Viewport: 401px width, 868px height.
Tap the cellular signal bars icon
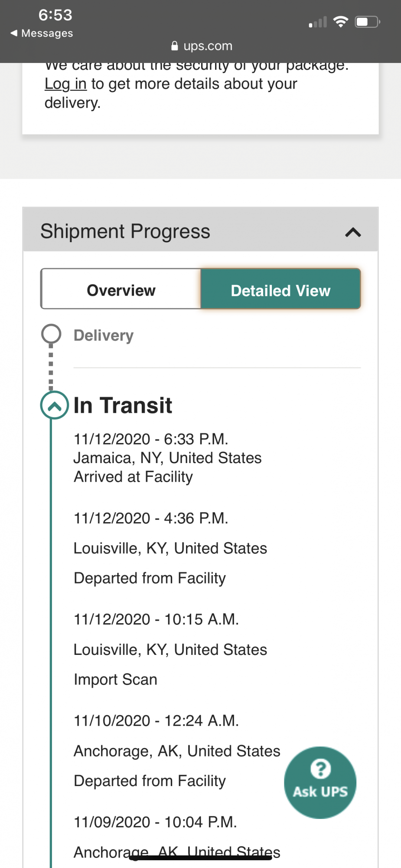tap(318, 22)
